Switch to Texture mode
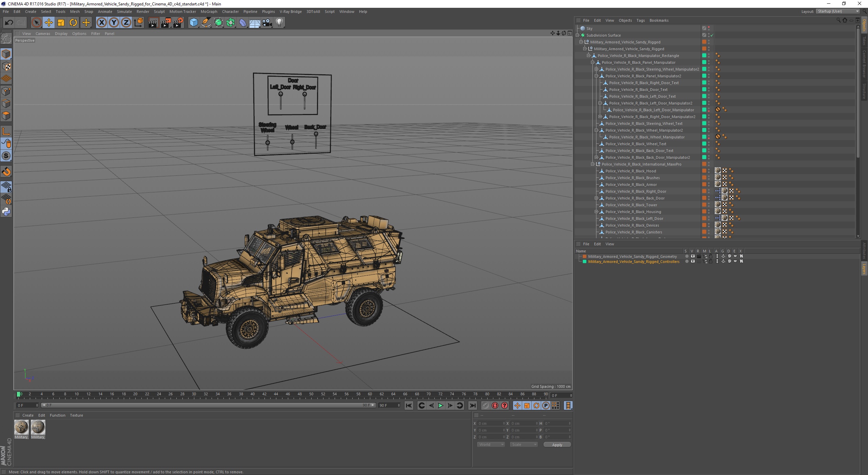Screen dimensions: 868x475 click(x=6, y=66)
